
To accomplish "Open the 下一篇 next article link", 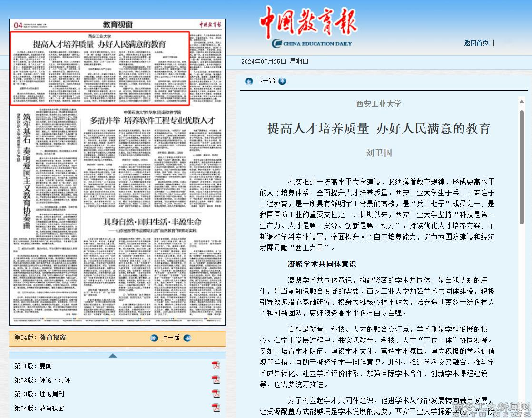I will click(x=266, y=81).
